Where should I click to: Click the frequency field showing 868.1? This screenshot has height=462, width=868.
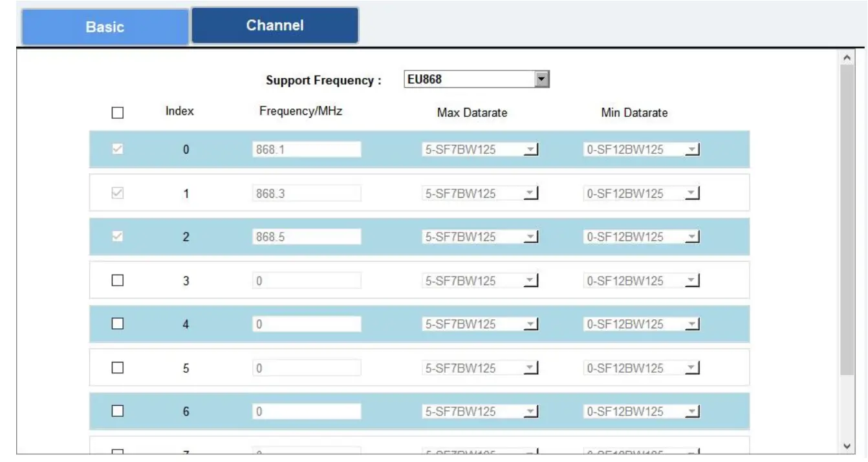coord(307,150)
